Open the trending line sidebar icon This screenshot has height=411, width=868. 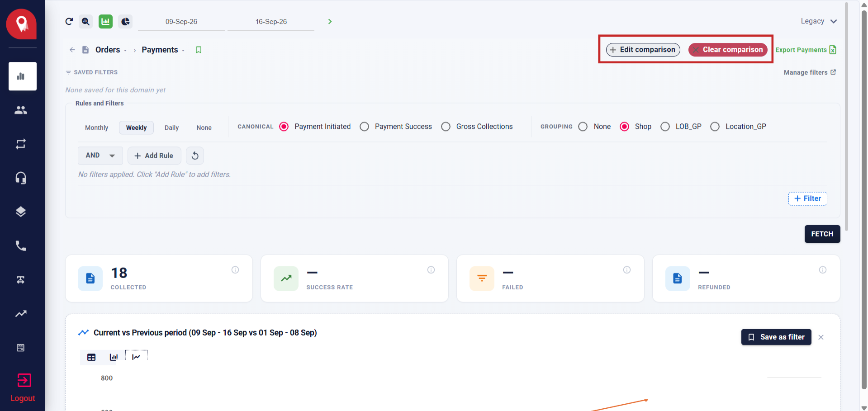[x=21, y=313]
